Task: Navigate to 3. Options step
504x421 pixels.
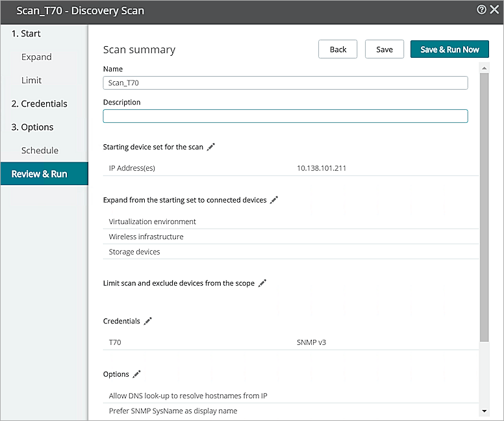Action: pos(32,127)
